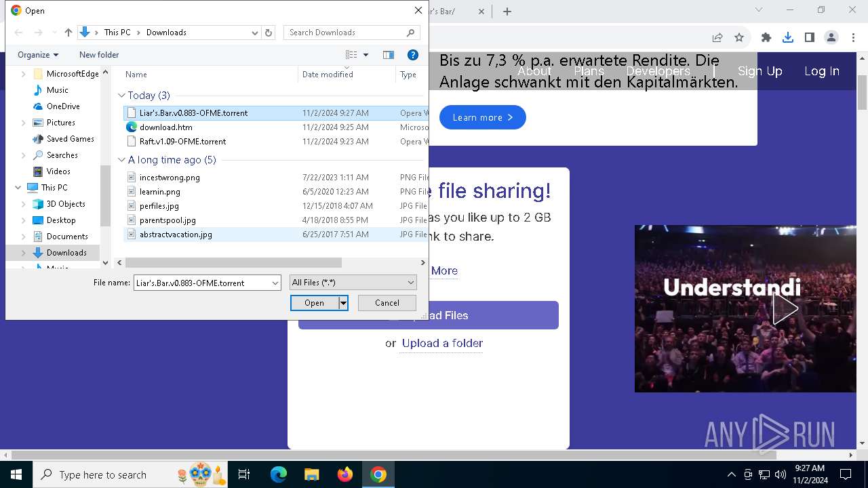Viewport: 868px width, 488px height.
Task: Bookmark this page star icon
Action: [739, 38]
